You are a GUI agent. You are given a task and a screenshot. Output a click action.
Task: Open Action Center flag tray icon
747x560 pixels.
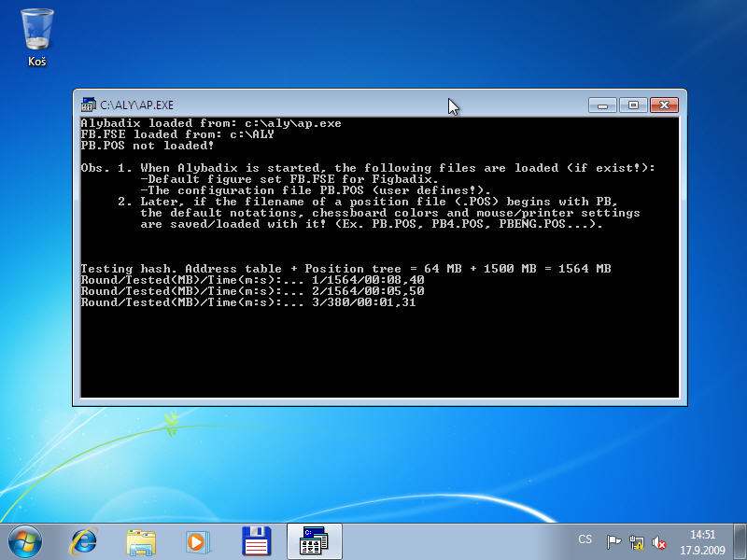[x=613, y=542]
